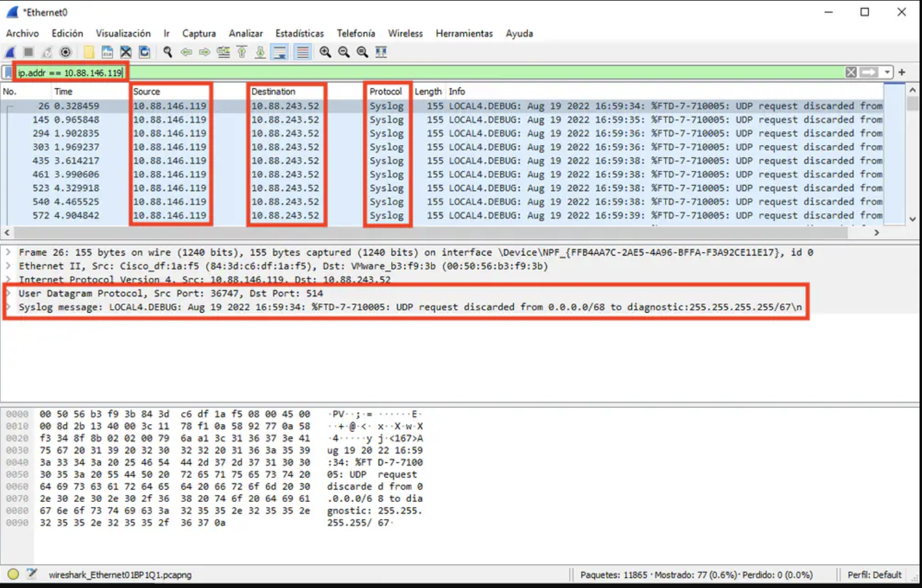Save the capture file from the toolbar
The width and height of the screenshot is (922, 588).
point(107,53)
